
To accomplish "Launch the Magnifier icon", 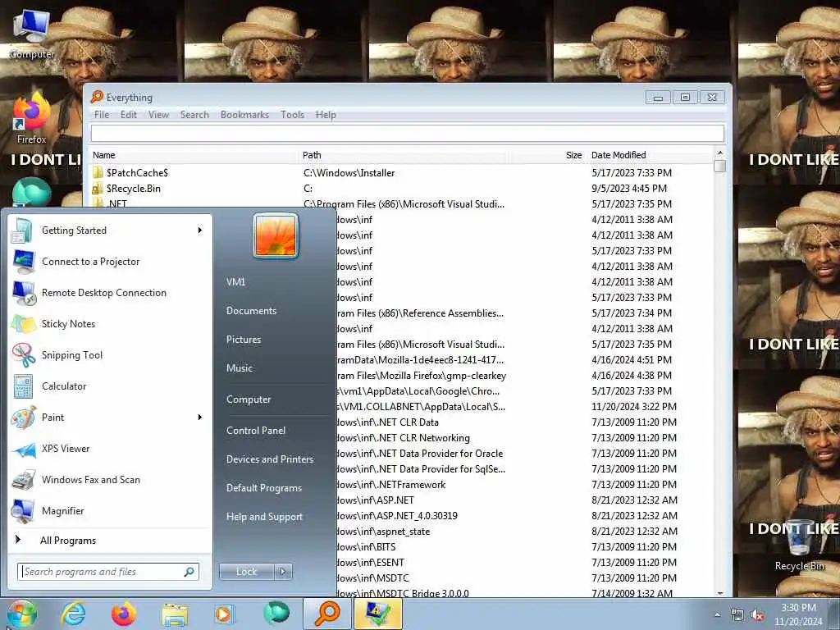I will (23, 511).
